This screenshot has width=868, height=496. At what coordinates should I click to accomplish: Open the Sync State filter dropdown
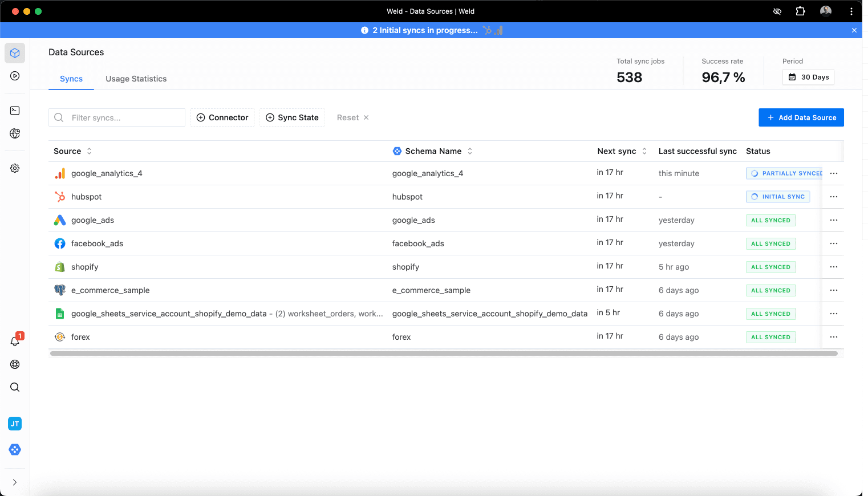click(292, 117)
